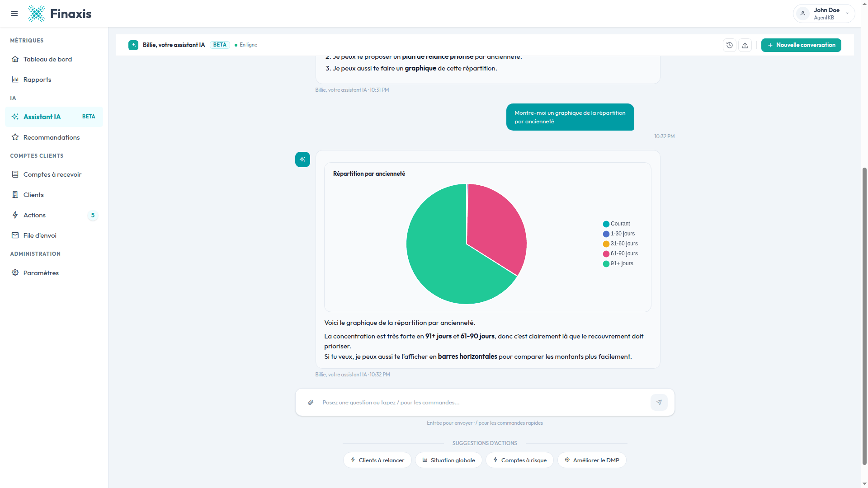Screen dimensions: 868x488
Task: Toggle the 91+ jours legend item
Action: (618, 263)
